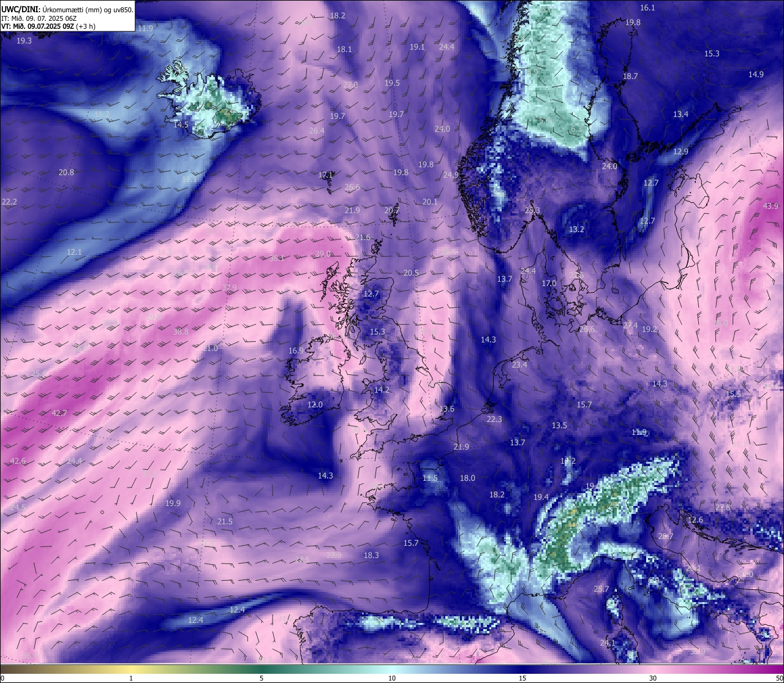Image resolution: width=784 pixels, height=683 pixels.
Task: Select the valid time line ending "(+3 h)"
Action: tap(48, 26)
